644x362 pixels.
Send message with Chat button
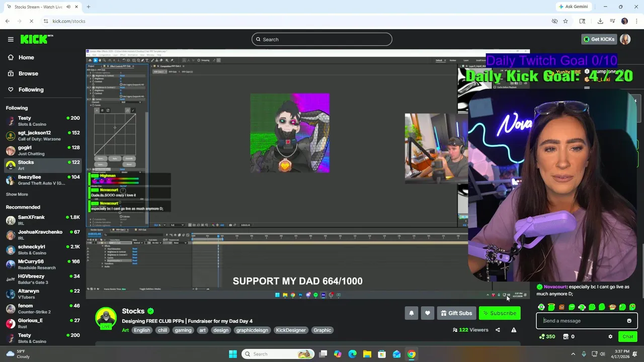point(628,336)
